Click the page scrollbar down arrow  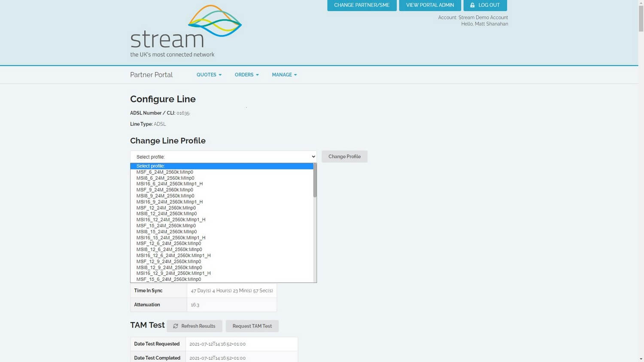point(641,359)
